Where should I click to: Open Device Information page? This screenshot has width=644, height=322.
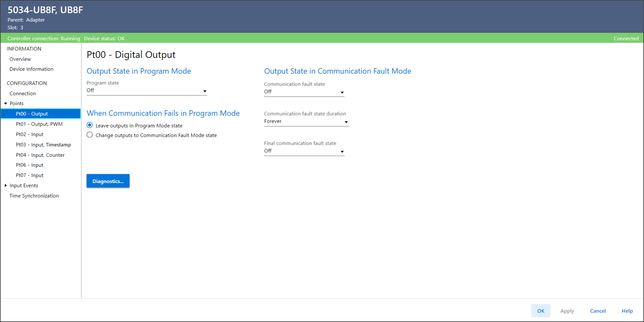pyautogui.click(x=31, y=69)
